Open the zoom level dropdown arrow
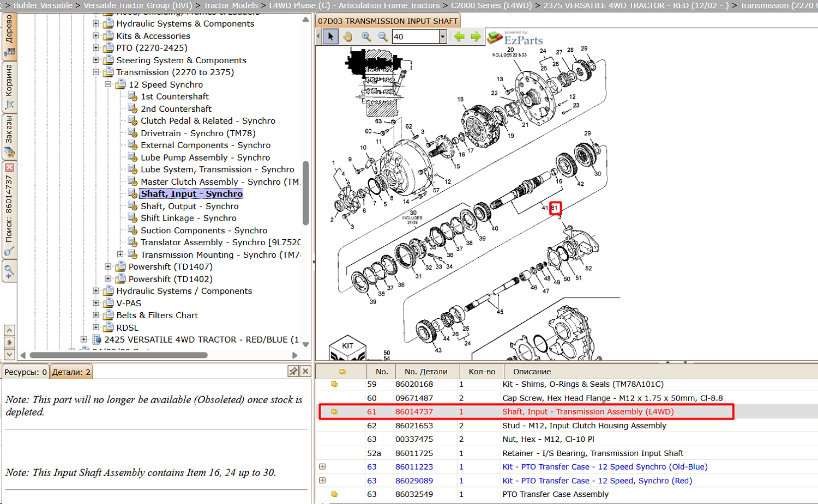Image resolution: width=818 pixels, height=504 pixels. pos(442,37)
